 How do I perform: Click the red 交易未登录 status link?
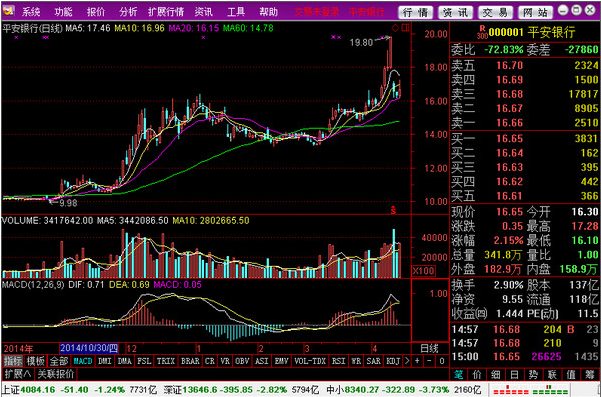[x=317, y=12]
